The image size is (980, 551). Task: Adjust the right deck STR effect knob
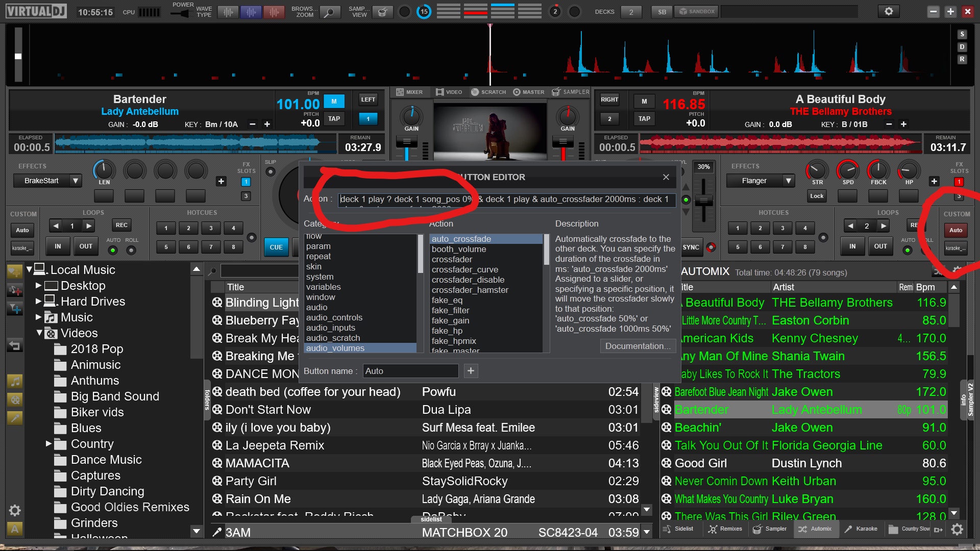[817, 170]
